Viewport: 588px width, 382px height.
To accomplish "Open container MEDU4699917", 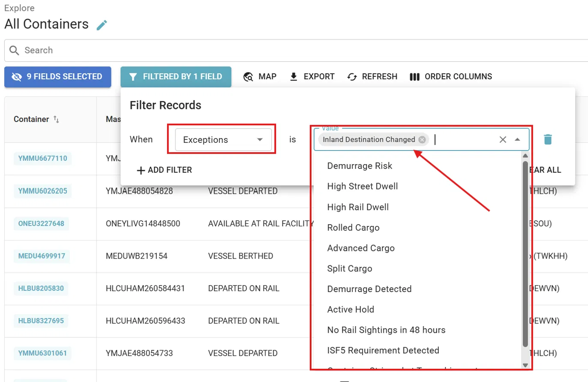I will [x=42, y=256].
